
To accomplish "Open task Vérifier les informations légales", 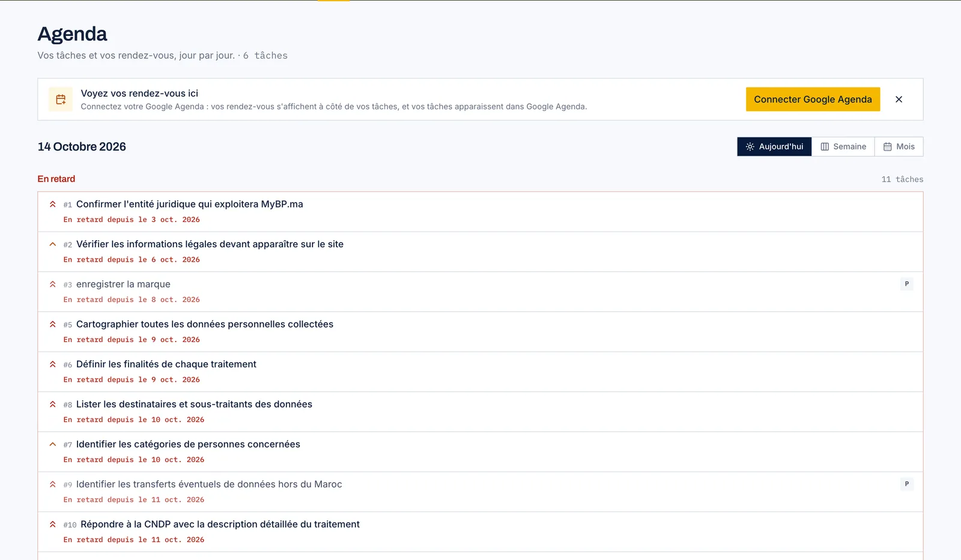I will (210, 244).
